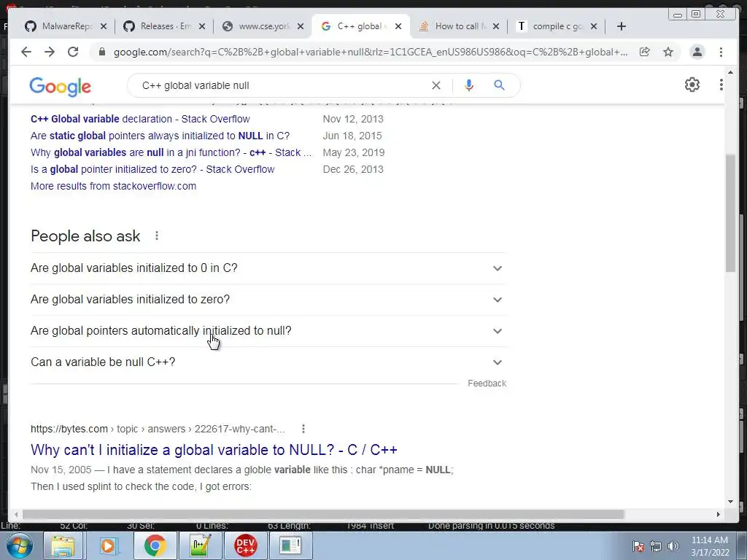Switch to How to call Stack Overflow tab
Image resolution: width=747 pixels, height=560 pixels.
pyautogui.click(x=459, y=26)
